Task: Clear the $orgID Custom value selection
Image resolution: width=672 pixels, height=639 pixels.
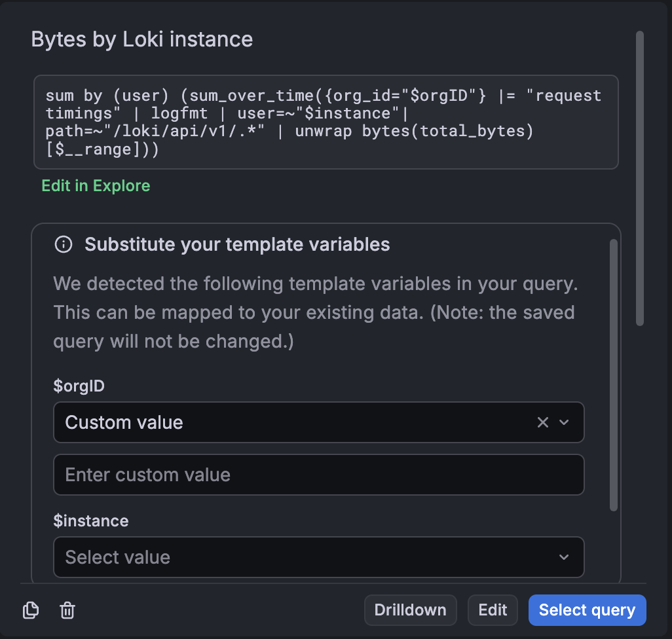Action: 542,422
